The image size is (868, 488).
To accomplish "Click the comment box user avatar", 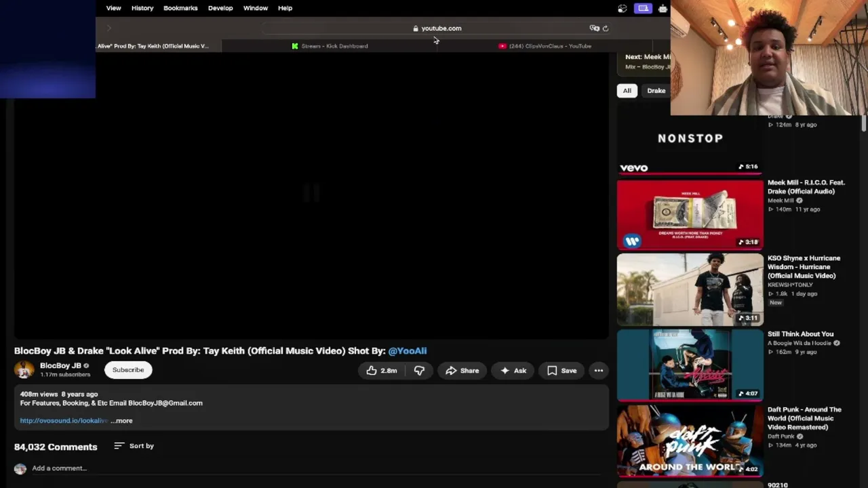I will click(20, 468).
